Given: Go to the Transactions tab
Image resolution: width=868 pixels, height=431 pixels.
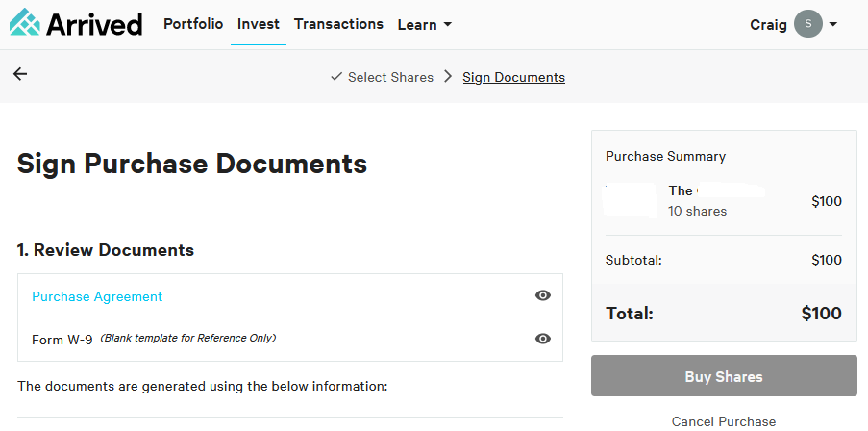Looking at the screenshot, I should tap(338, 24).
